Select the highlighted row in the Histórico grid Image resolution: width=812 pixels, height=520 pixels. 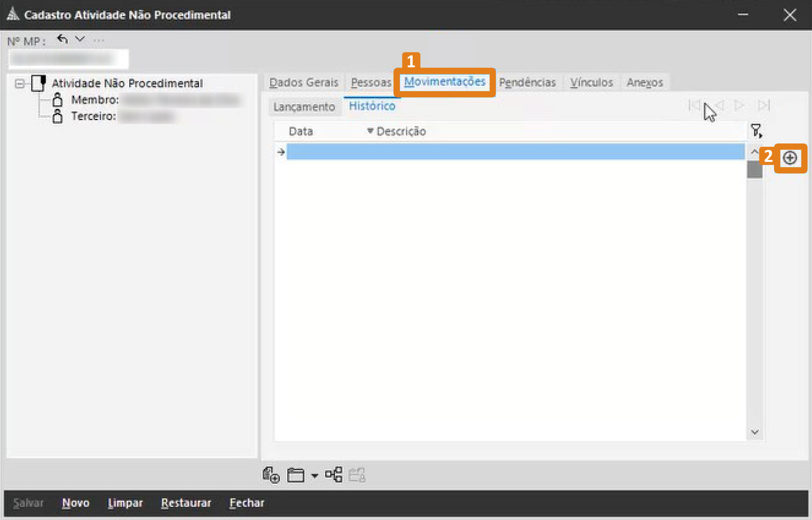[x=506, y=152]
